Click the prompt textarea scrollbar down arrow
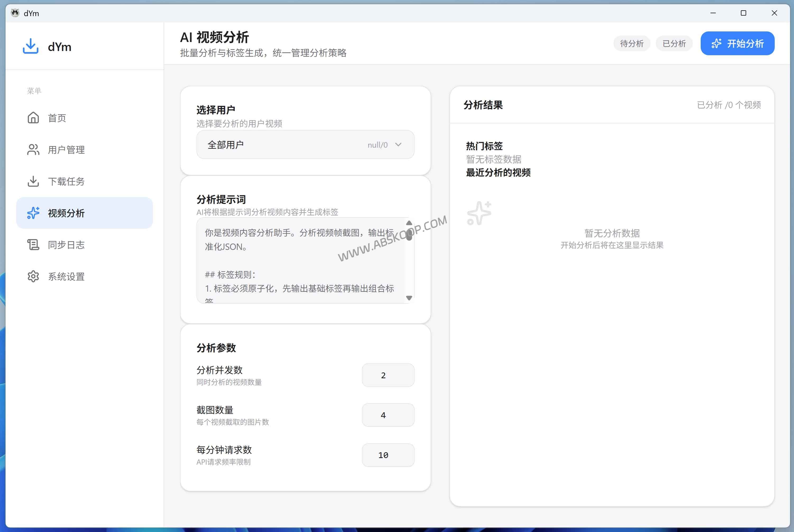Screen dimensions: 794x532 click(409, 298)
